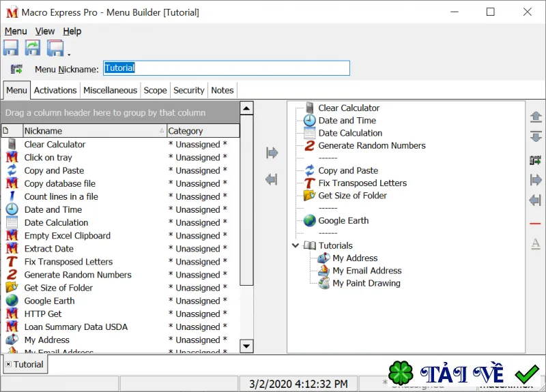The width and height of the screenshot is (546, 392).
Task: Select Tutorials folder in menu tree
Action: point(335,245)
